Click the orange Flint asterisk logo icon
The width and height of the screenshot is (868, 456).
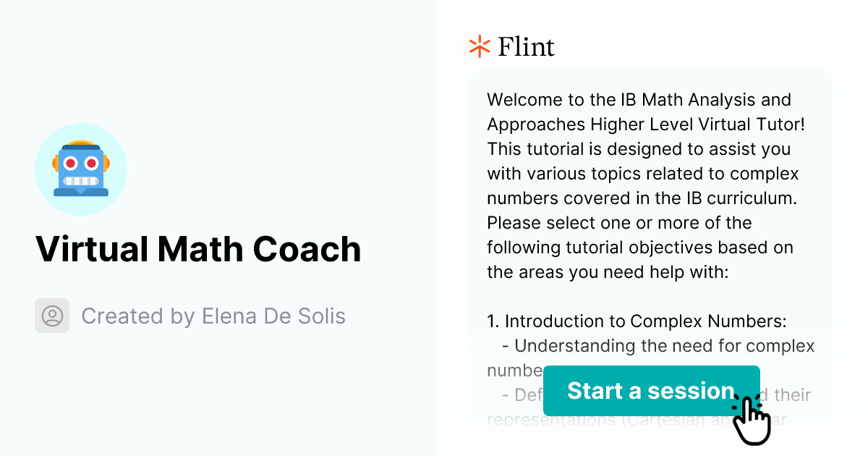click(478, 46)
